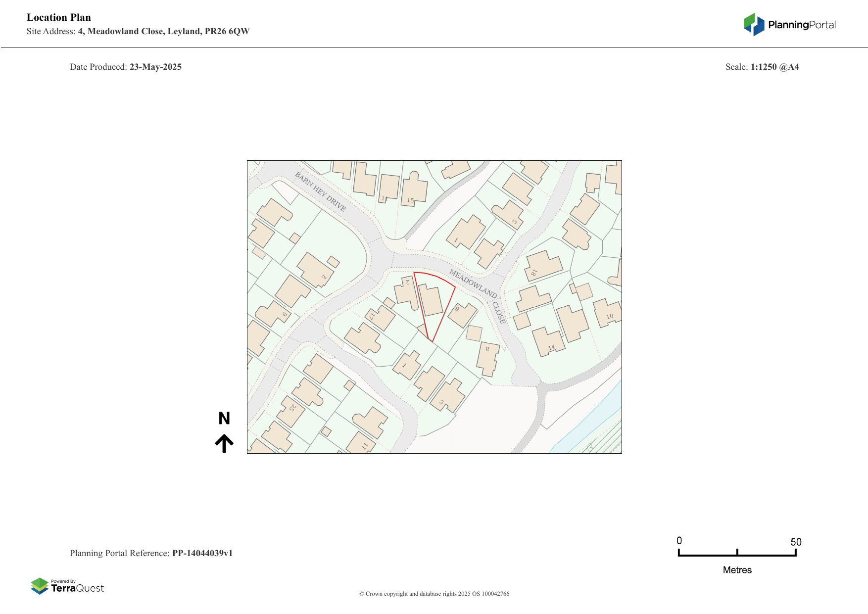Click the TerraQuest layered logo icon

(x=40, y=586)
